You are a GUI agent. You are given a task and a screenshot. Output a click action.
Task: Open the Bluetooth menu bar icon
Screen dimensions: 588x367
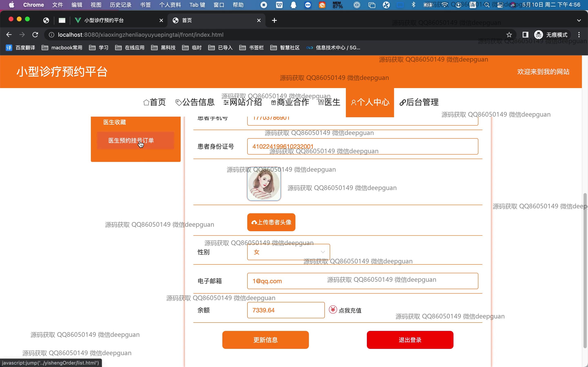click(413, 5)
